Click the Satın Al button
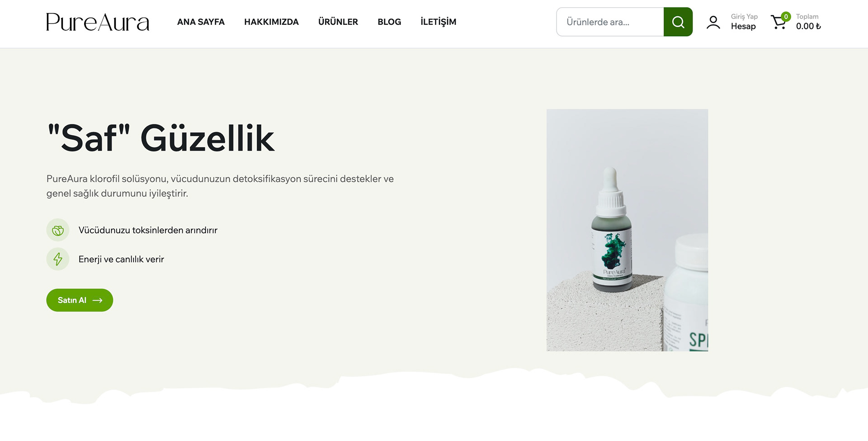Screen dimensions: 868x441 (80, 300)
